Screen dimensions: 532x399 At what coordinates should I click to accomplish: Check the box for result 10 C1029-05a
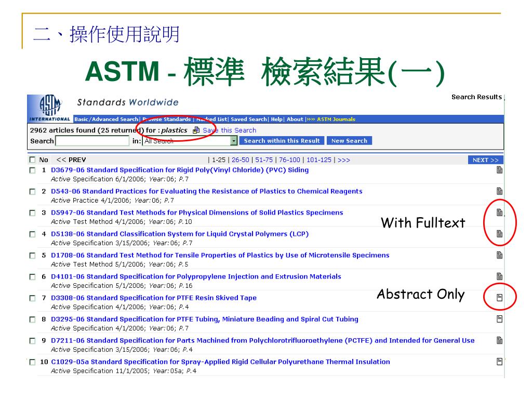click(x=32, y=362)
